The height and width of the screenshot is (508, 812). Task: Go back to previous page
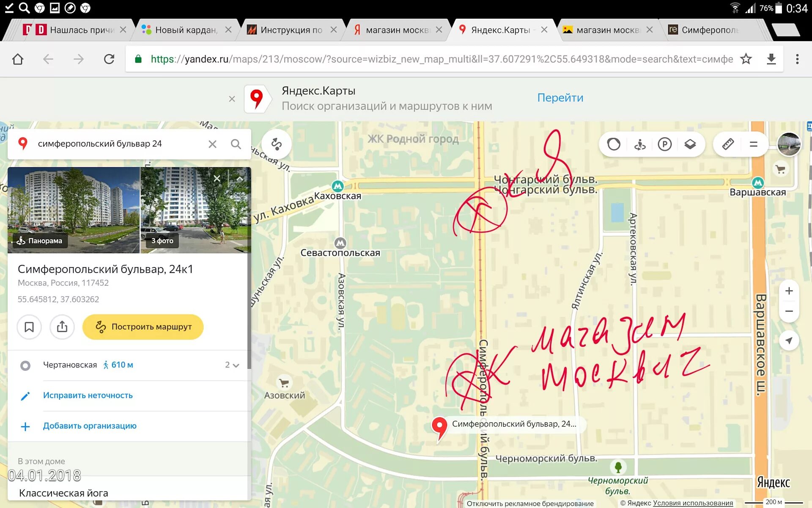pyautogui.click(x=48, y=59)
